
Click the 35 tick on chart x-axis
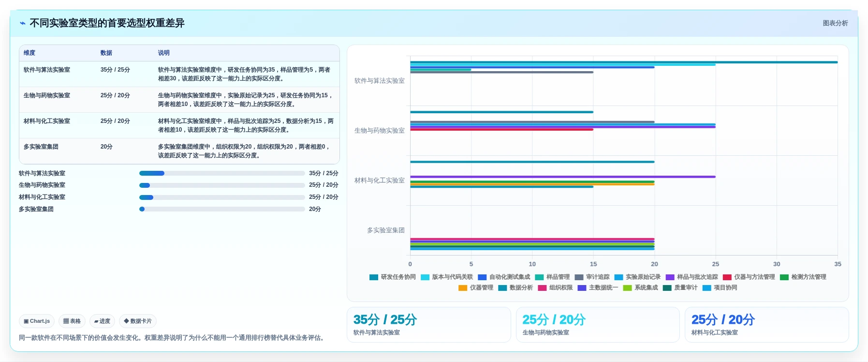click(x=838, y=264)
